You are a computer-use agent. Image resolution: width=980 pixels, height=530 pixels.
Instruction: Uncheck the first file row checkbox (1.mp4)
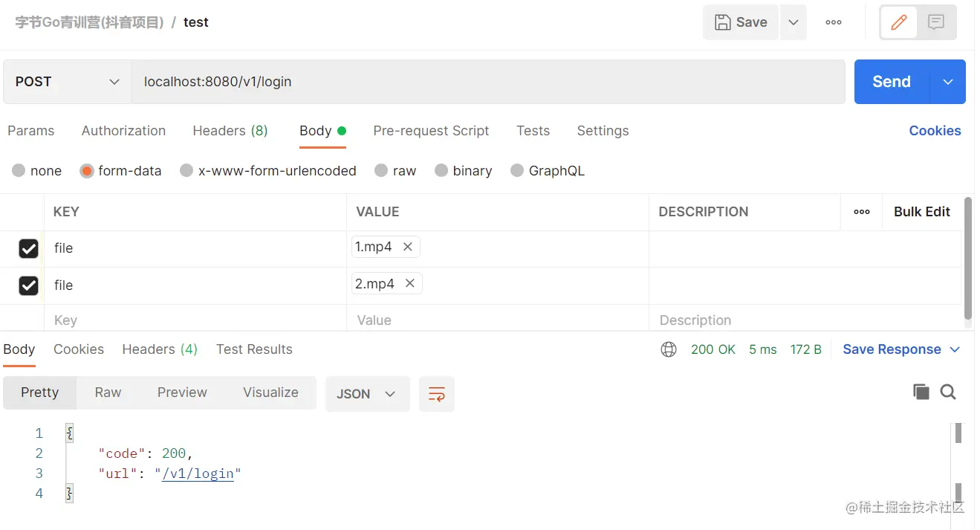(x=28, y=249)
